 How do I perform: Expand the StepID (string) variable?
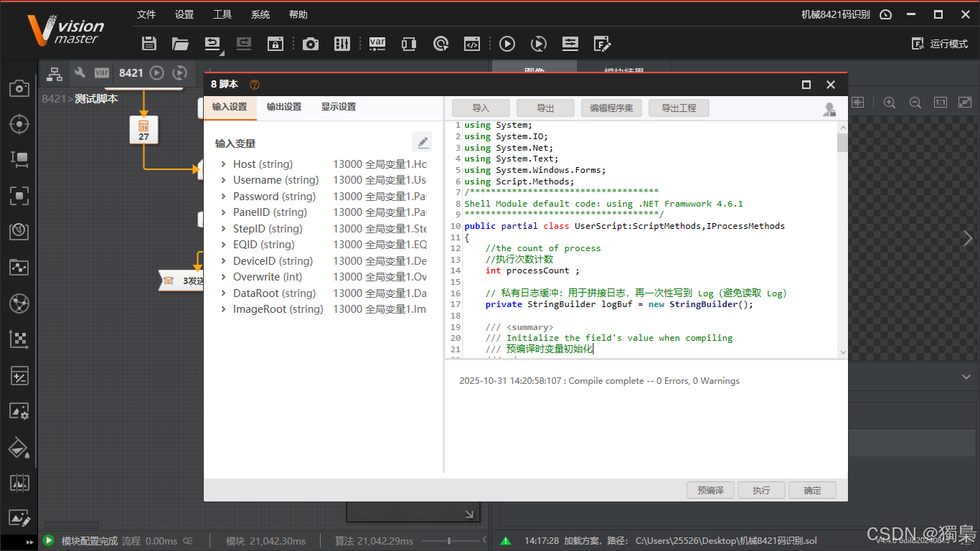(224, 229)
